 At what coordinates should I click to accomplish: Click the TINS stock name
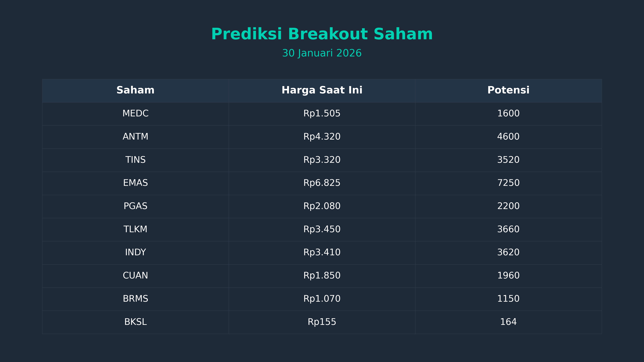[135, 160]
